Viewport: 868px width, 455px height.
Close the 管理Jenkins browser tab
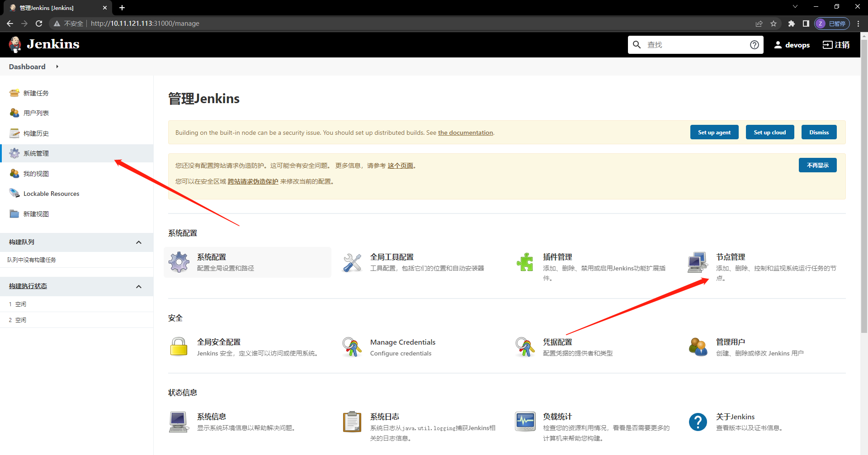(x=105, y=8)
